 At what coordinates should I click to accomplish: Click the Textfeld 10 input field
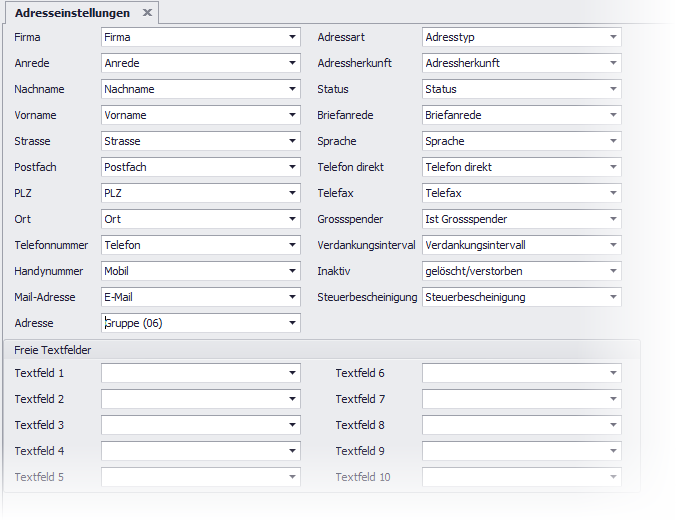[511, 477]
